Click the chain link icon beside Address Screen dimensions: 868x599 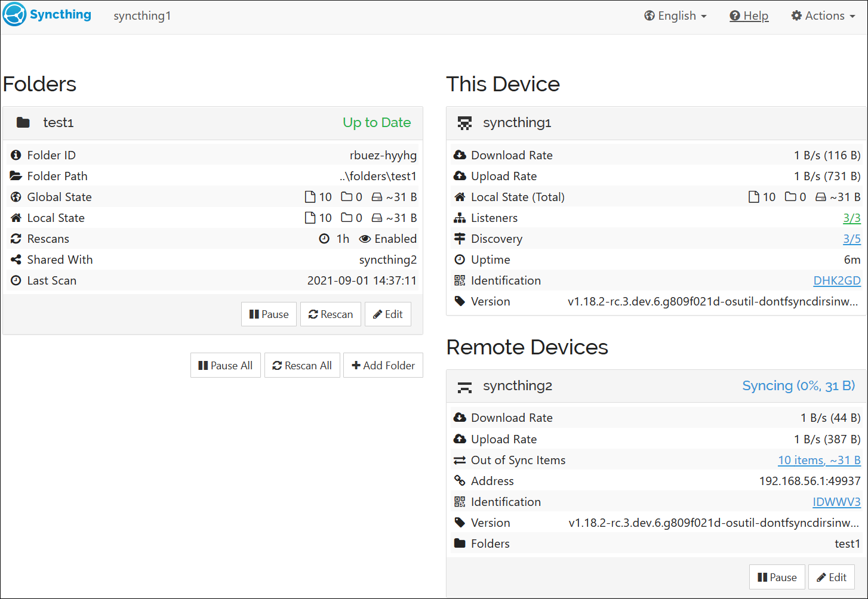click(460, 481)
